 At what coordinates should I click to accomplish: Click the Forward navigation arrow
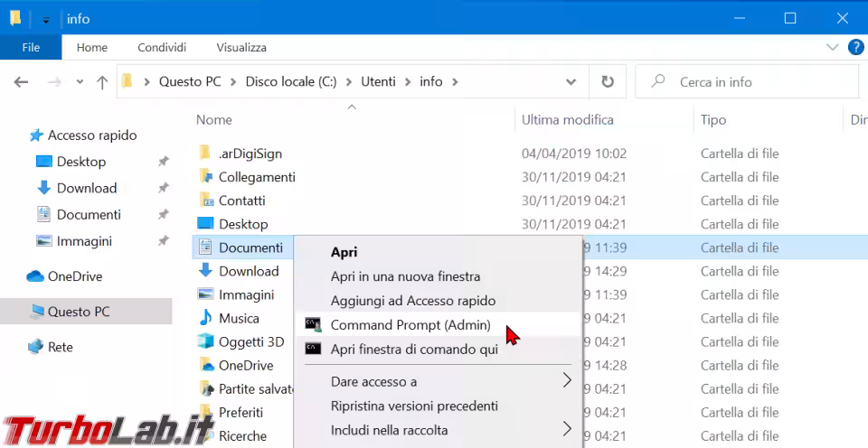[54, 82]
